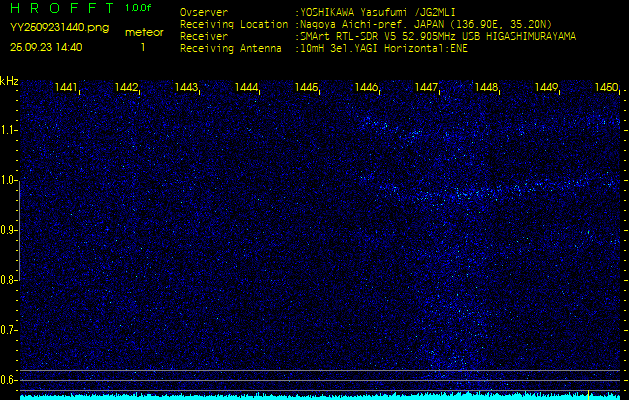The width and height of the screenshot is (629, 400).
Task: Click the yellow meteor label
Action: 143,32
